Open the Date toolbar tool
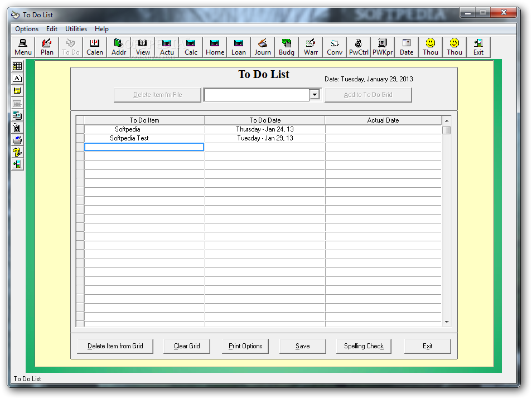The height and width of the screenshot is (399, 532). [x=407, y=47]
